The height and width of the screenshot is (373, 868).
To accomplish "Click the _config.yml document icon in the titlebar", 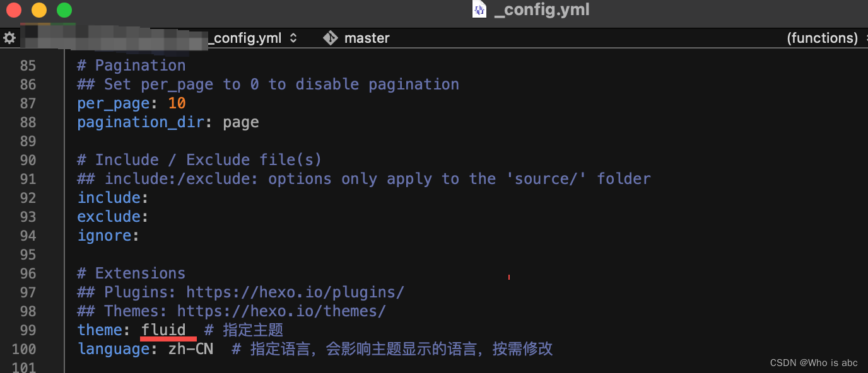I will tap(479, 9).
